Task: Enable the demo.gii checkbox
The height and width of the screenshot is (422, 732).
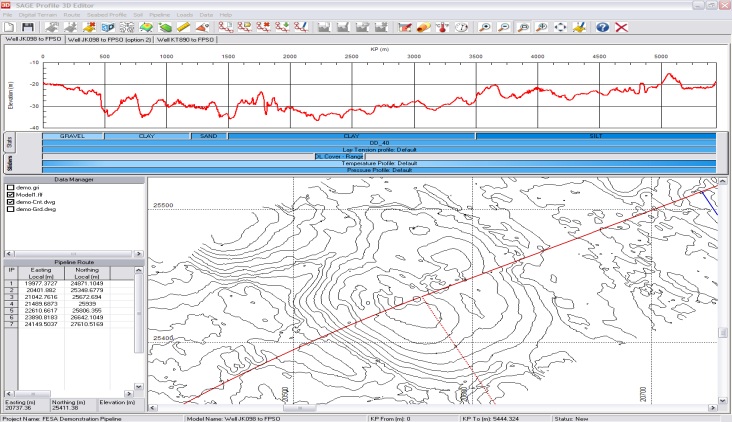Action: (11, 187)
